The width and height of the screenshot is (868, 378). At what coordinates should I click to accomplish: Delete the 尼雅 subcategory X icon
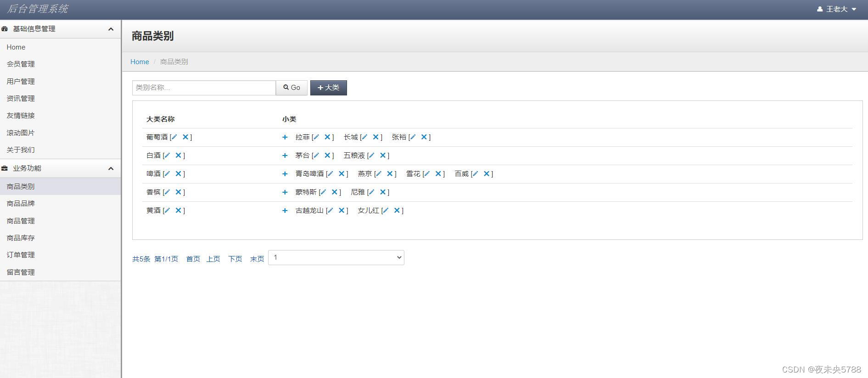383,192
